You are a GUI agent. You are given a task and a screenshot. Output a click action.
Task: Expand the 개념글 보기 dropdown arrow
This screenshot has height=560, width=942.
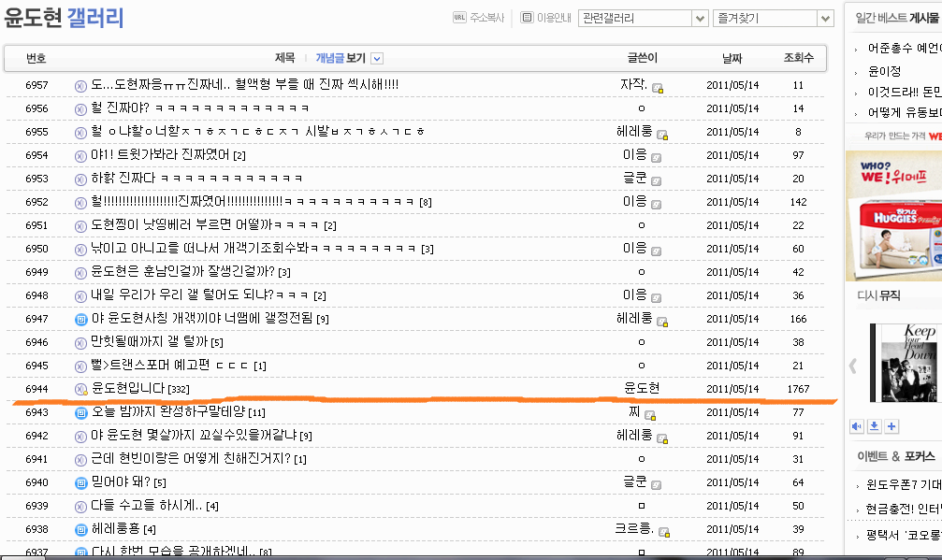tap(377, 58)
